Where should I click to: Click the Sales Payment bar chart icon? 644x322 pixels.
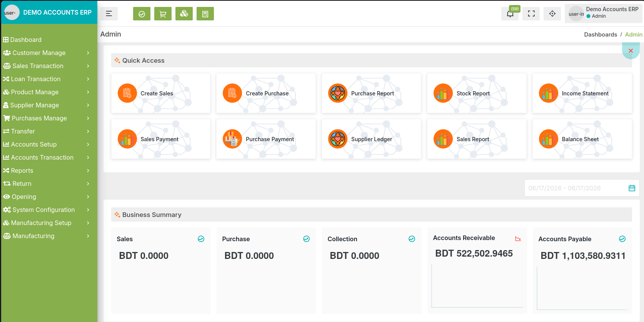tap(127, 139)
